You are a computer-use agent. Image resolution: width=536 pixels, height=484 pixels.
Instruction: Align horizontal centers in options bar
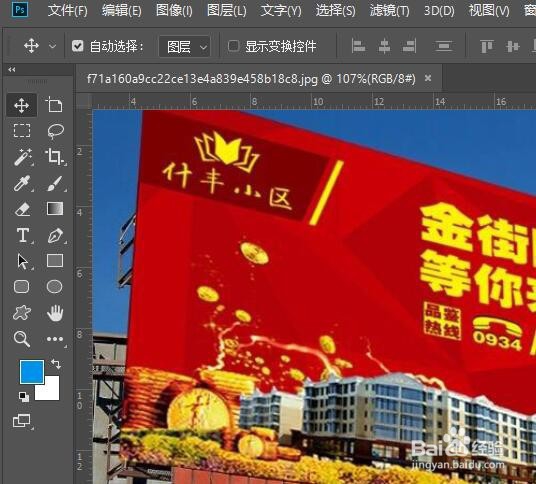coord(384,46)
